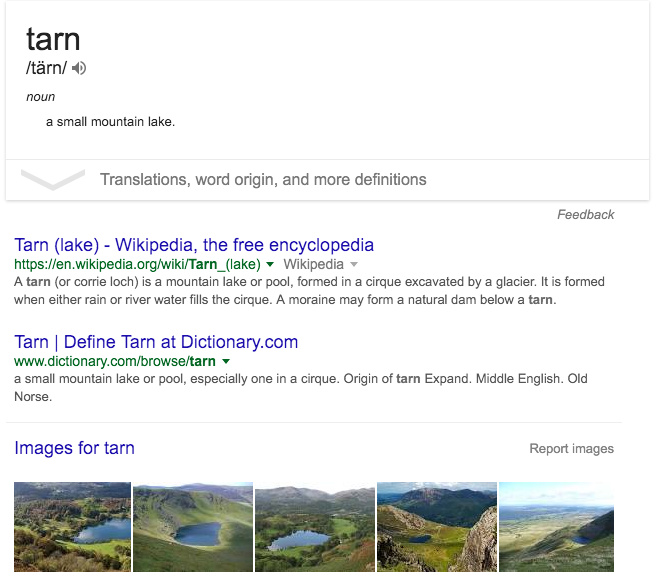Click the dictionary.com green URL text

(115, 362)
